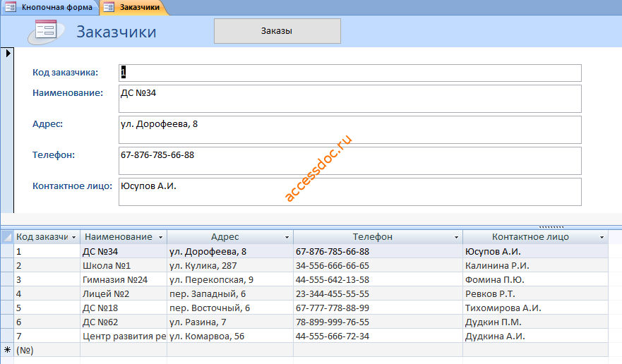Click contact Ревков Р.Т.

click(536, 294)
